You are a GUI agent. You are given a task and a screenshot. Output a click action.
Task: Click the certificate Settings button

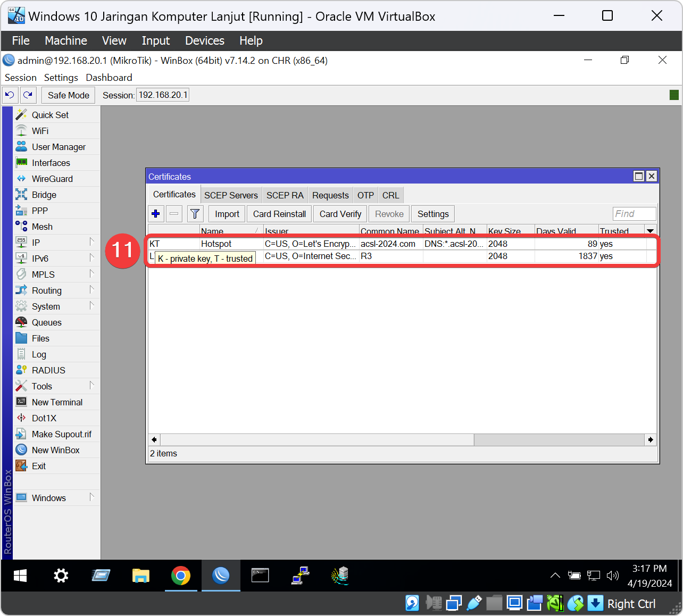pos(433,214)
